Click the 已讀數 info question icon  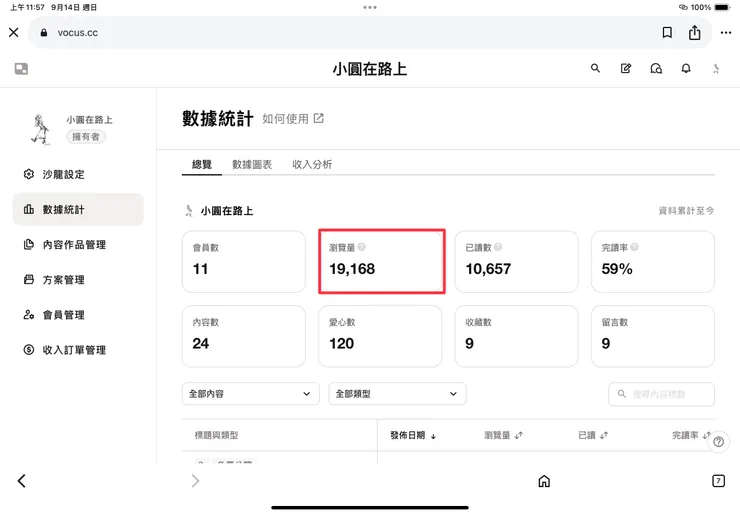point(498,247)
